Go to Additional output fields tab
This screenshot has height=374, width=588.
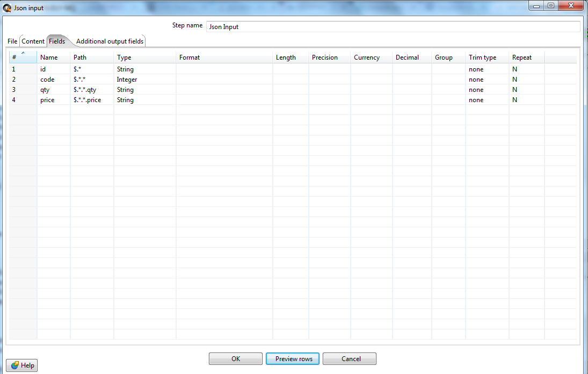tap(110, 41)
